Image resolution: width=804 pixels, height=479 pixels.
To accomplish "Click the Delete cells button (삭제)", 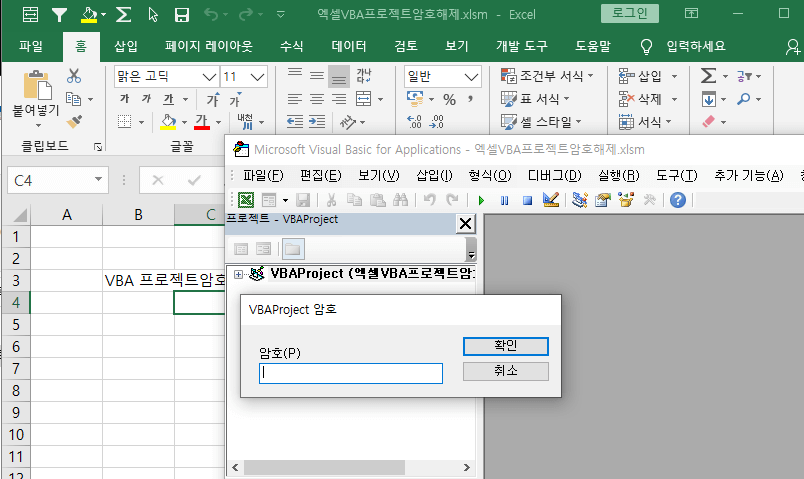I will pyautogui.click(x=641, y=99).
